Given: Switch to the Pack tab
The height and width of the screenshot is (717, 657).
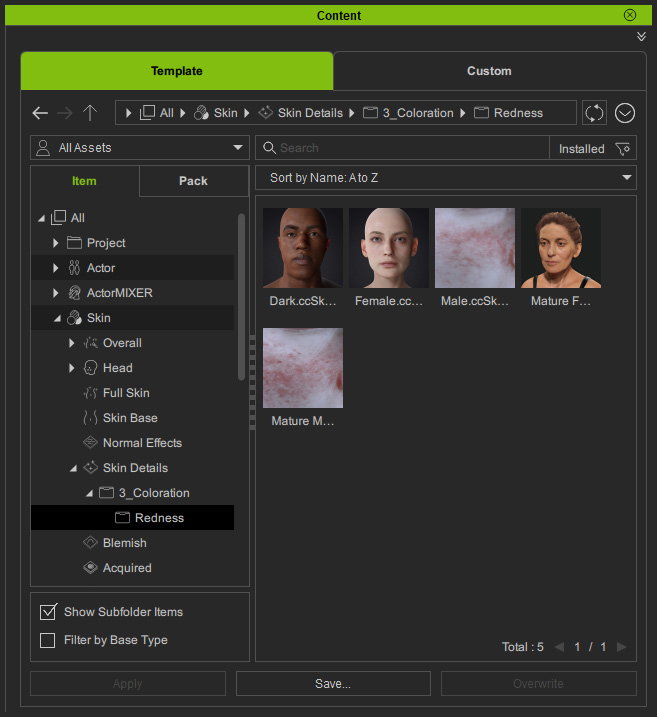Looking at the screenshot, I should coord(193,181).
